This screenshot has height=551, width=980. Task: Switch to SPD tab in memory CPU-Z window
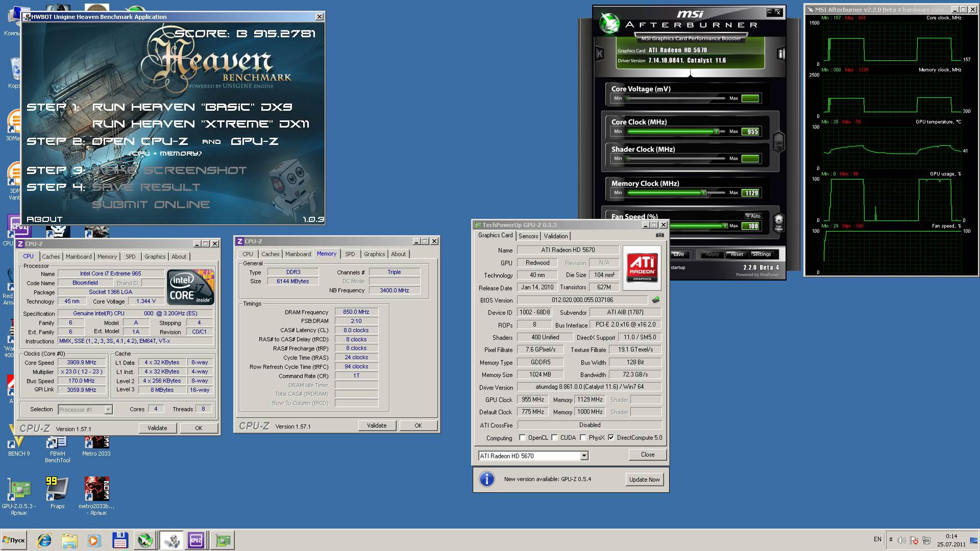pyautogui.click(x=350, y=254)
